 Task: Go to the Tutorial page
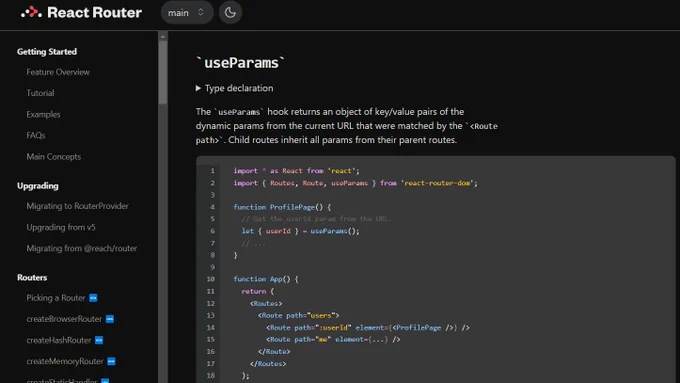click(40, 93)
